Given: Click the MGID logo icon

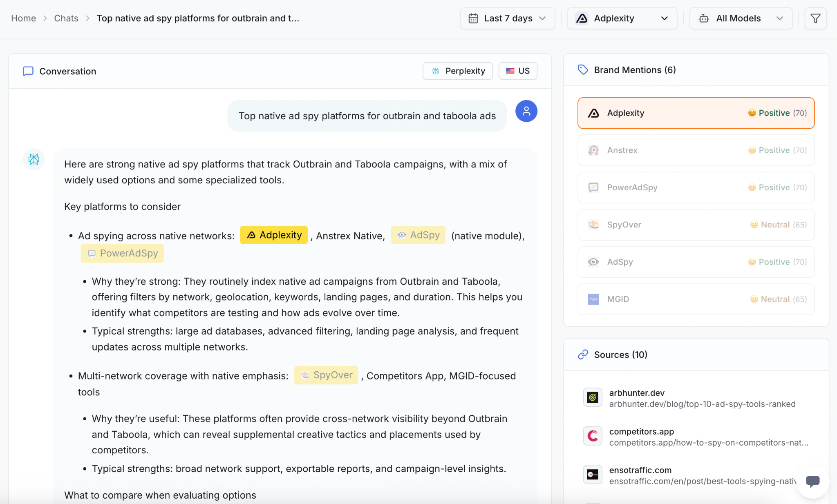Looking at the screenshot, I should click(x=593, y=299).
